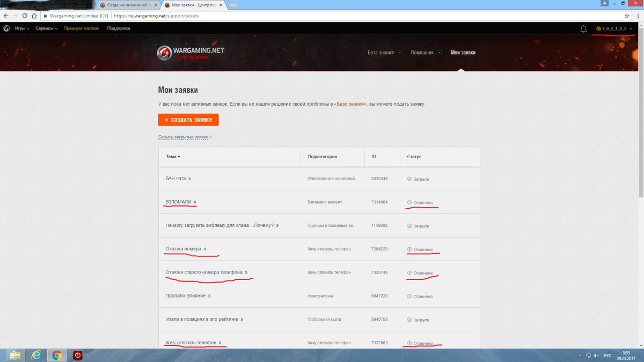
Task: Open the 'Хочу отвязать телефон' ticket
Action: click(194, 343)
